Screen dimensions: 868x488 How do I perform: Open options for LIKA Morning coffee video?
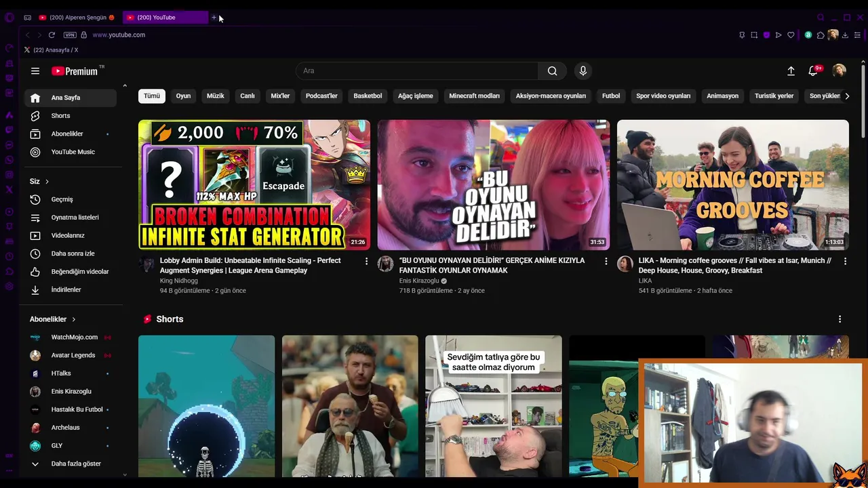pyautogui.click(x=845, y=261)
